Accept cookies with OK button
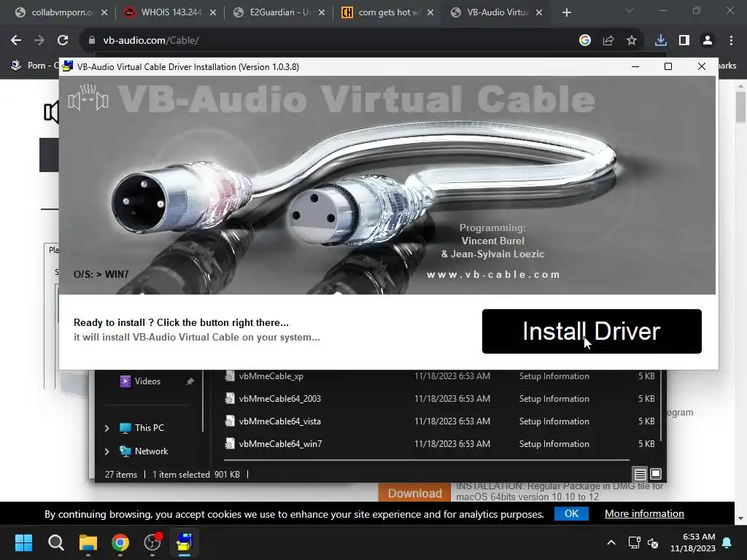Image resolution: width=747 pixels, height=560 pixels. 571,514
